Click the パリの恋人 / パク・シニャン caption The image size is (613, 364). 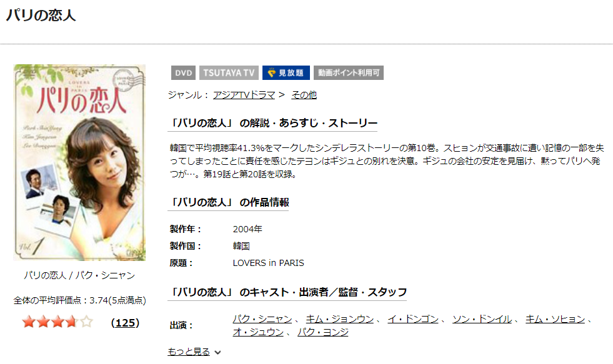pyautogui.click(x=79, y=275)
